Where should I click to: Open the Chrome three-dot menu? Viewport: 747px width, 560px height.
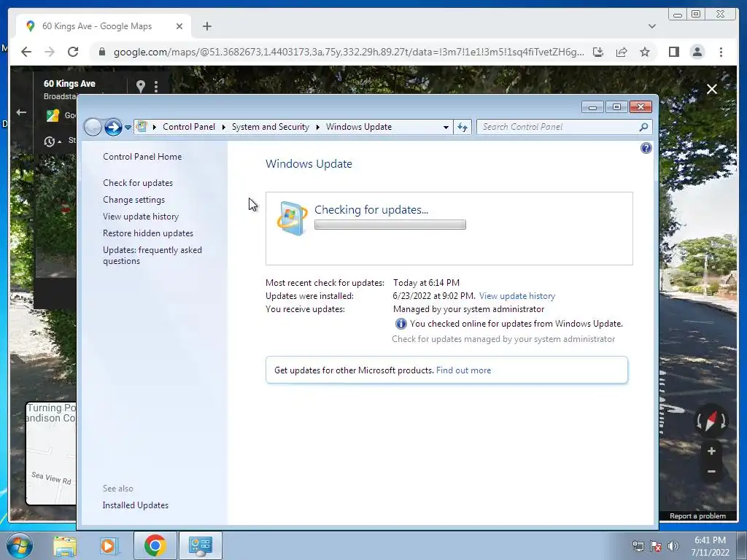click(721, 52)
